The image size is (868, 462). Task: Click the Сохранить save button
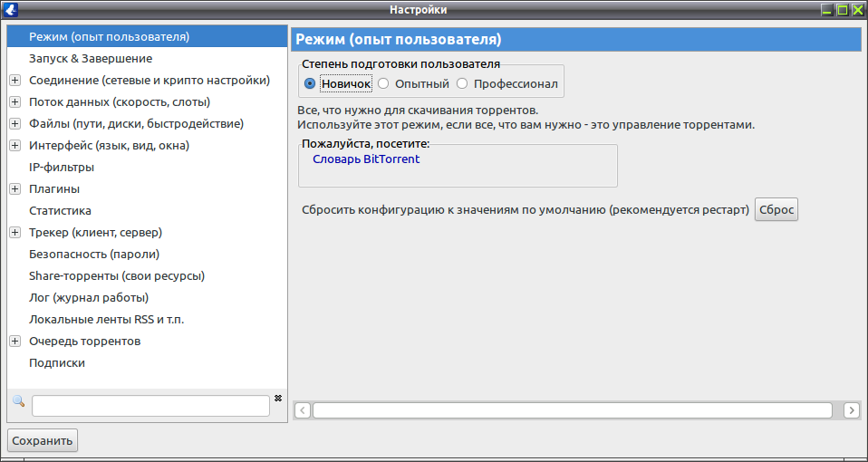pos(43,441)
